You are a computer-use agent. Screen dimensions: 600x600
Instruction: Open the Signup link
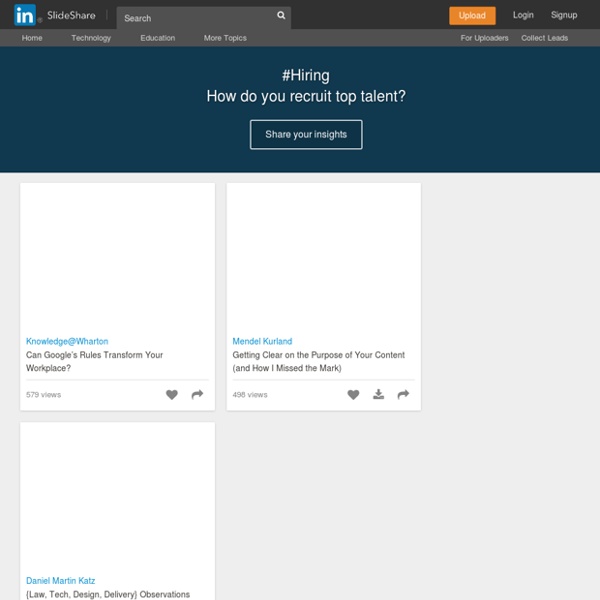click(564, 15)
